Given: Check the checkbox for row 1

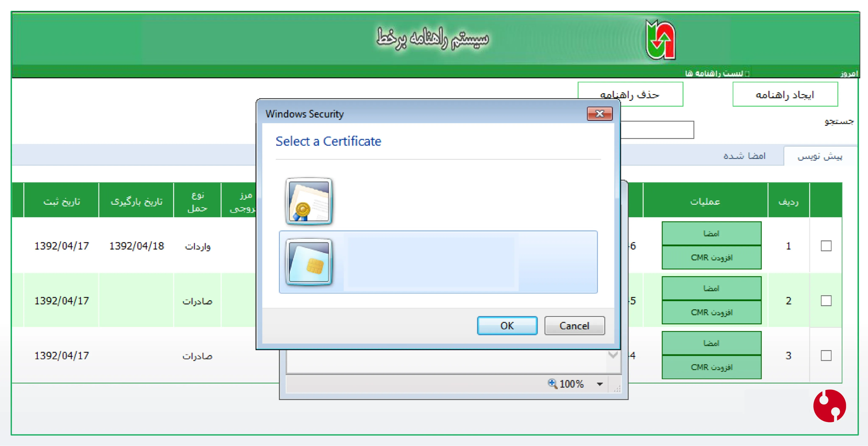Looking at the screenshot, I should coord(826,246).
